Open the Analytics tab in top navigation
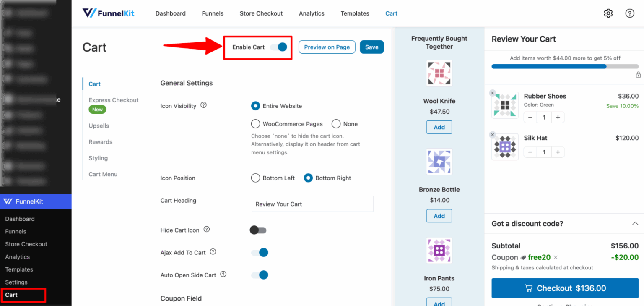Screen dimensions: 644x306 (x=312, y=13)
